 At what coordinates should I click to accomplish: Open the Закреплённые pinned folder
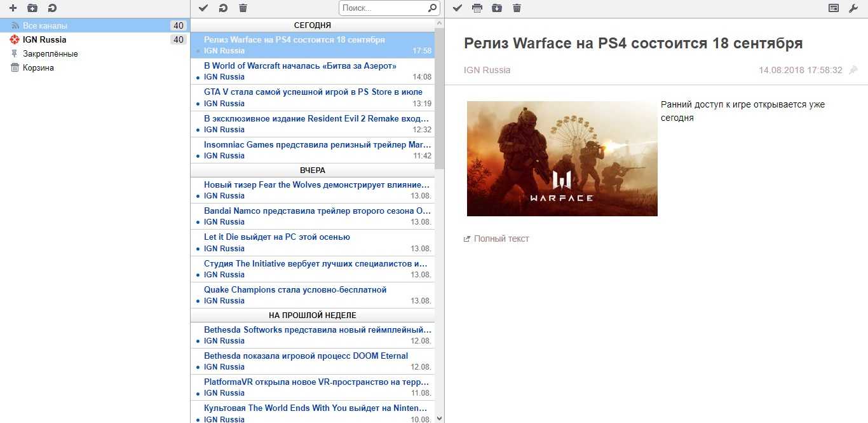50,54
